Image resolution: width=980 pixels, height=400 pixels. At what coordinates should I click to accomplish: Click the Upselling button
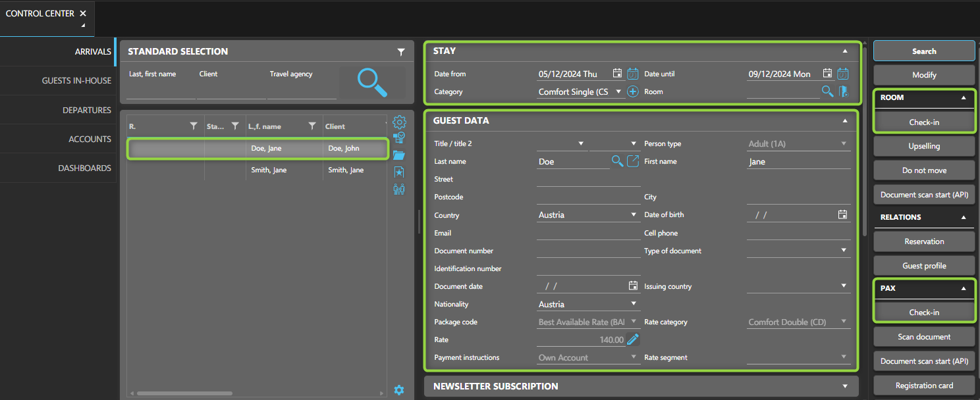pos(924,146)
